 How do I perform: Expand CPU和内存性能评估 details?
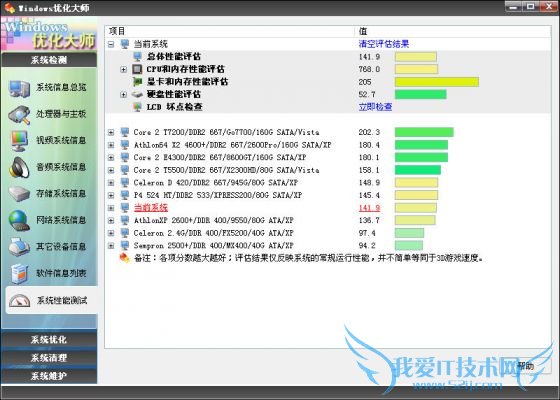coord(124,69)
